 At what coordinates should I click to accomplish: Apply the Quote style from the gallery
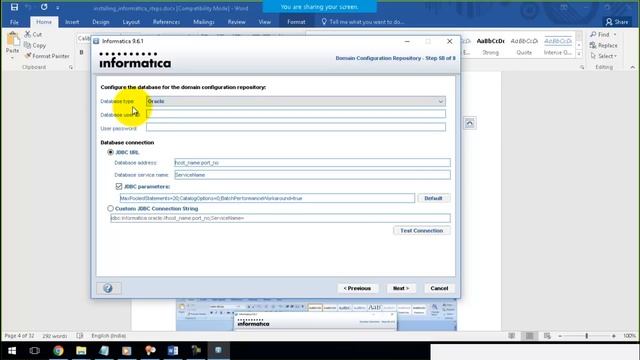[x=524, y=46]
